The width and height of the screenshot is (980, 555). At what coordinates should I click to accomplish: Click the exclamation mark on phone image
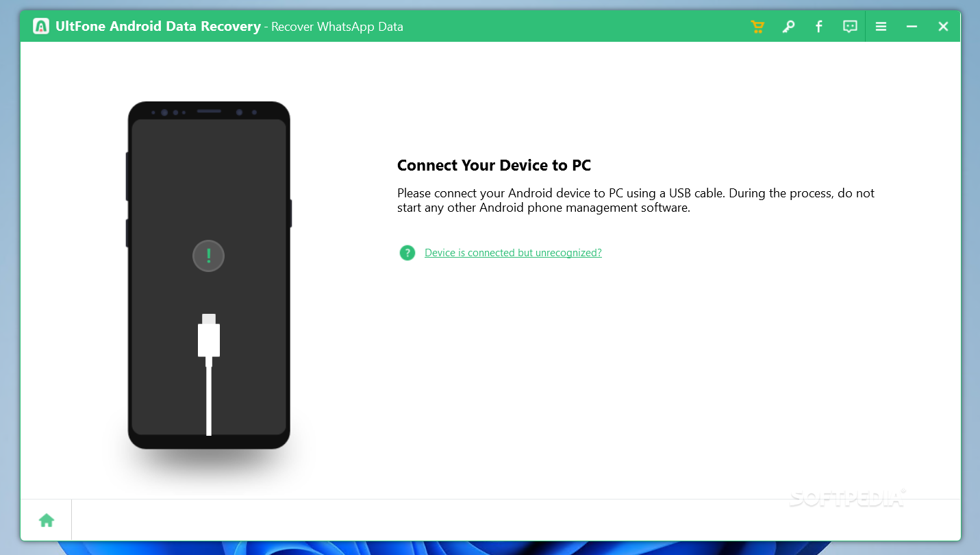[x=209, y=256]
